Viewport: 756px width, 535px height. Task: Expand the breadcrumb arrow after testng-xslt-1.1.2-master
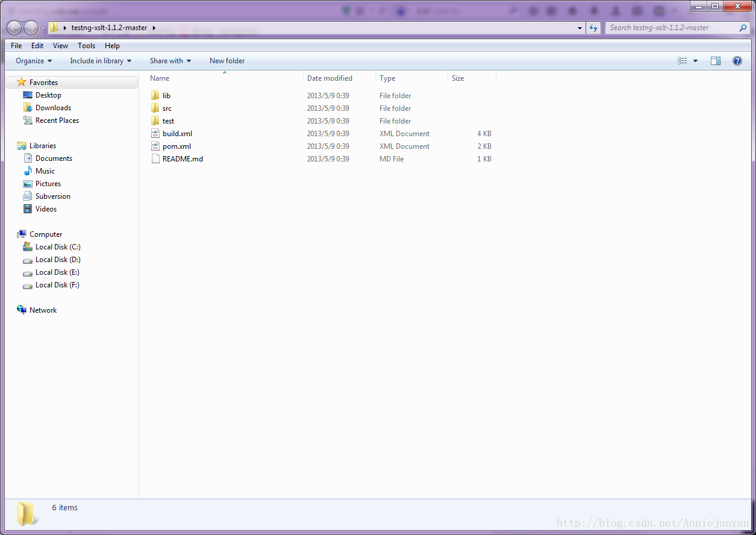click(x=154, y=28)
